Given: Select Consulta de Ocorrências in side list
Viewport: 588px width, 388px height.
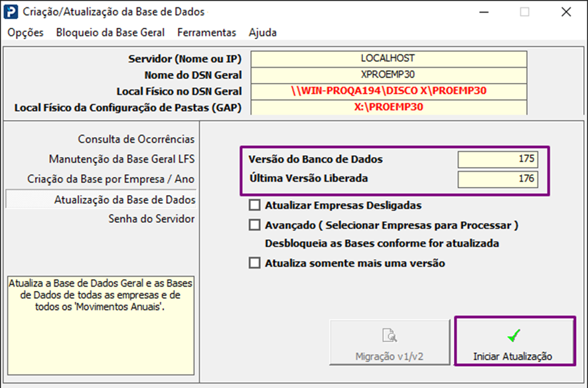Looking at the screenshot, I should (136, 139).
